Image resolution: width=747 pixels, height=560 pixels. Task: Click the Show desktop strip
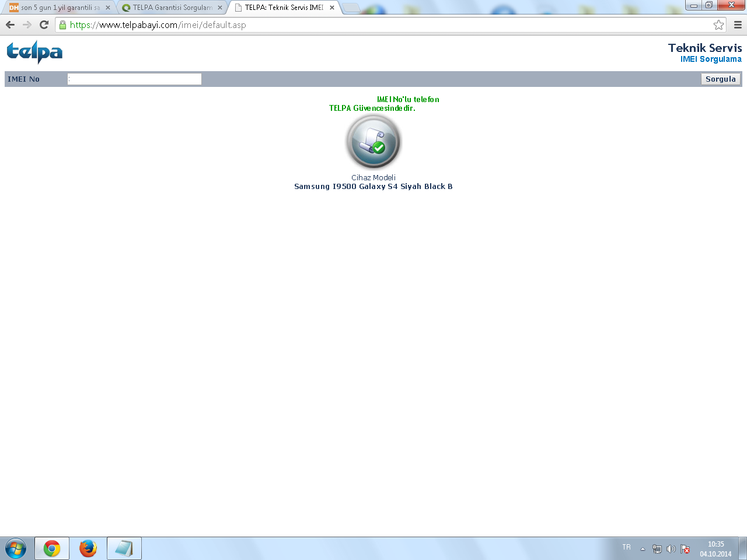[x=742, y=549]
